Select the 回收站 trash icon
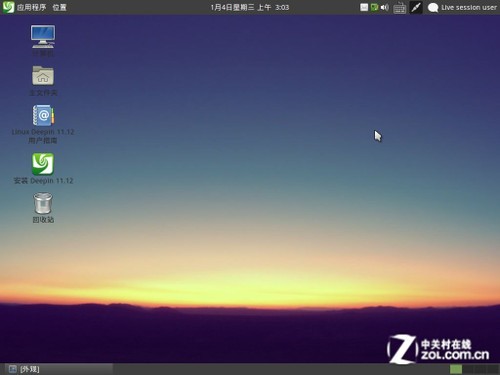Viewport: 500px width, 375px height. point(43,207)
